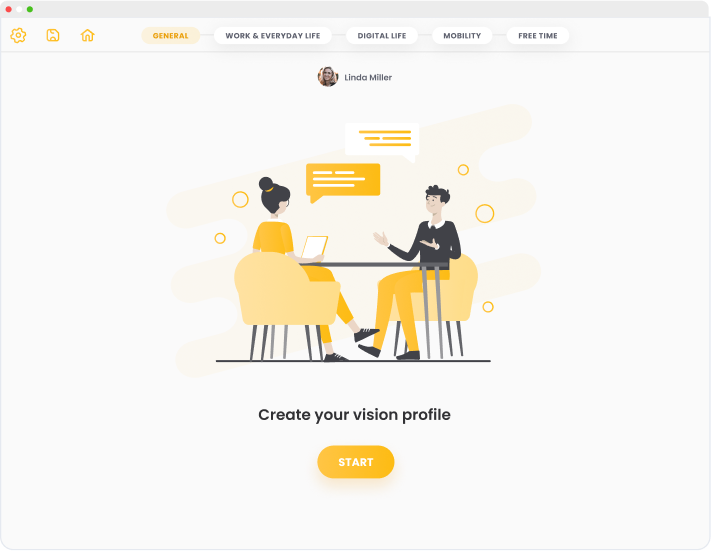This screenshot has height=551, width=711.
Task: Click the red close window button
Action: pos(9,9)
